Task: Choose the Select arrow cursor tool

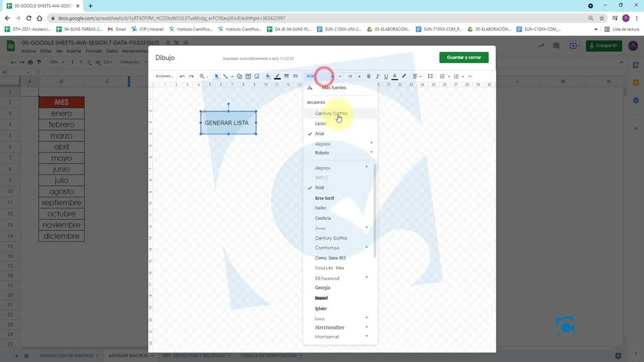Action: 216,76
